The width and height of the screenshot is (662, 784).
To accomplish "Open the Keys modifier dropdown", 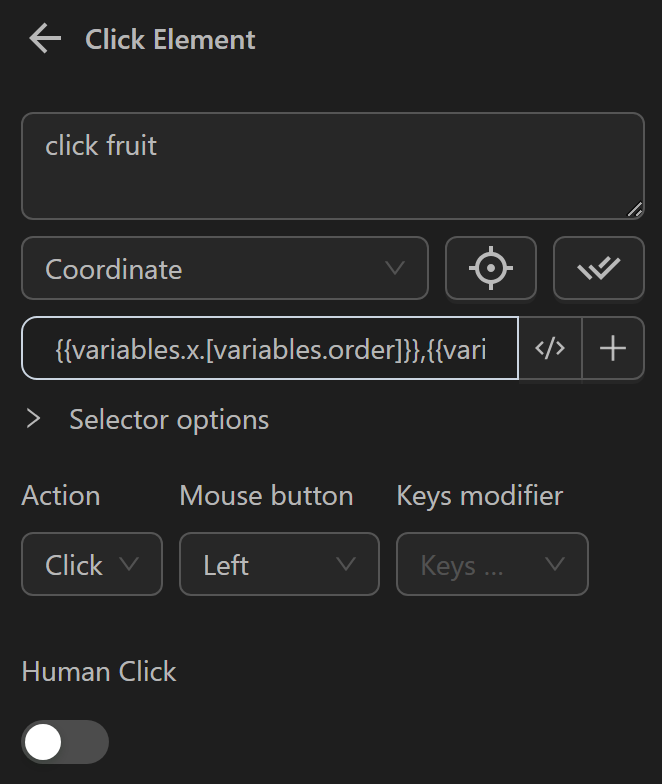I will (492, 565).
